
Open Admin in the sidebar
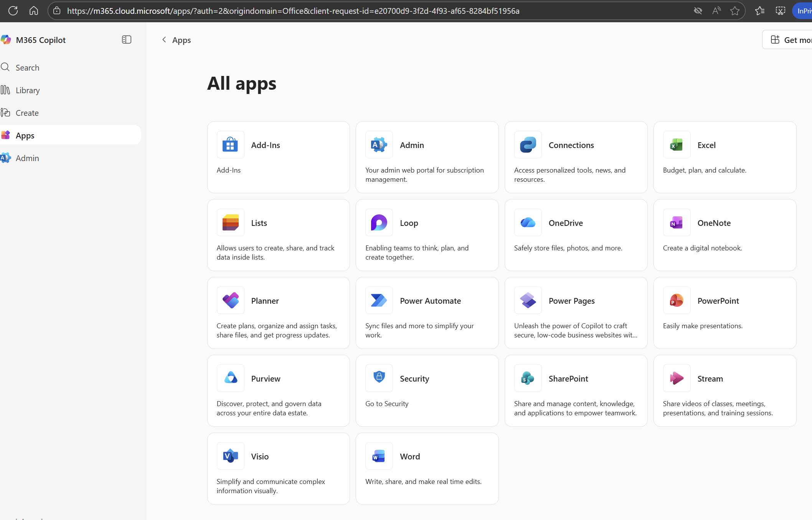coord(71,158)
